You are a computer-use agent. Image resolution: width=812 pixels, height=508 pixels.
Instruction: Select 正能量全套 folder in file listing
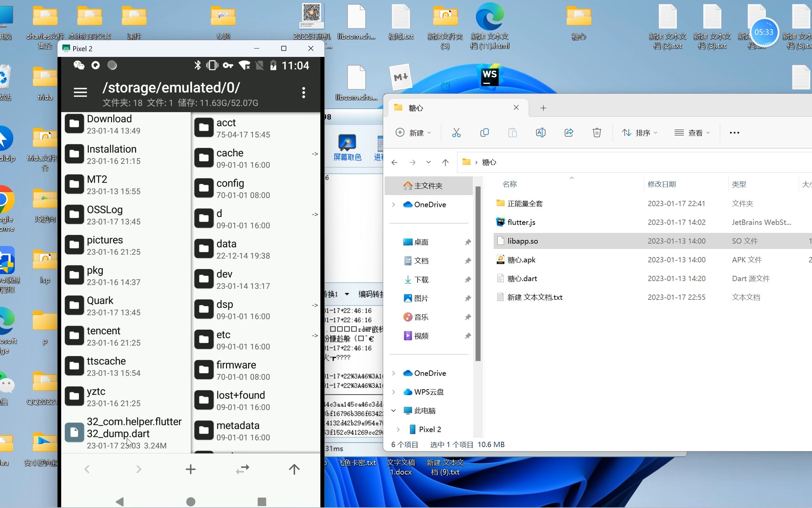click(x=524, y=203)
